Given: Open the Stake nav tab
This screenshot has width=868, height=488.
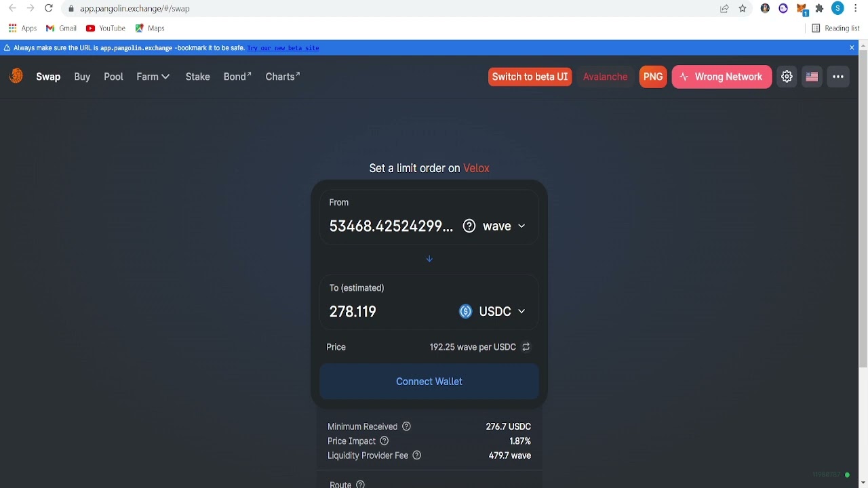Looking at the screenshot, I should (197, 77).
